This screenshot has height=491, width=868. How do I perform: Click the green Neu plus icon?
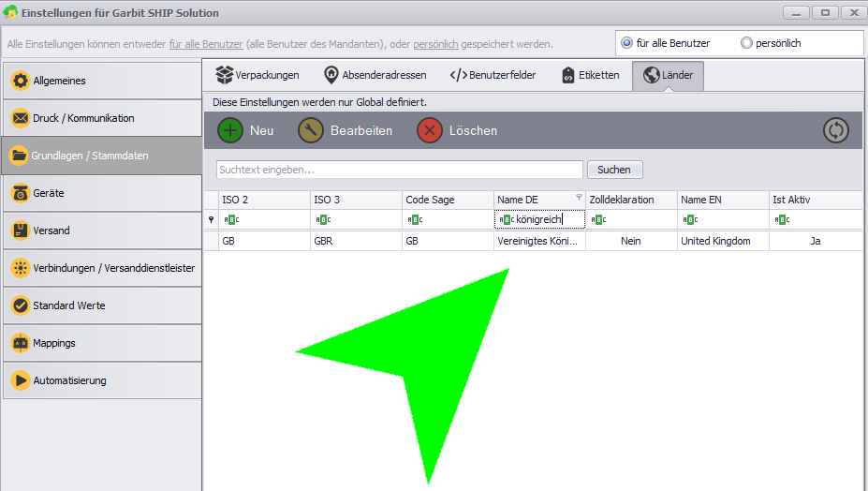[x=230, y=131]
